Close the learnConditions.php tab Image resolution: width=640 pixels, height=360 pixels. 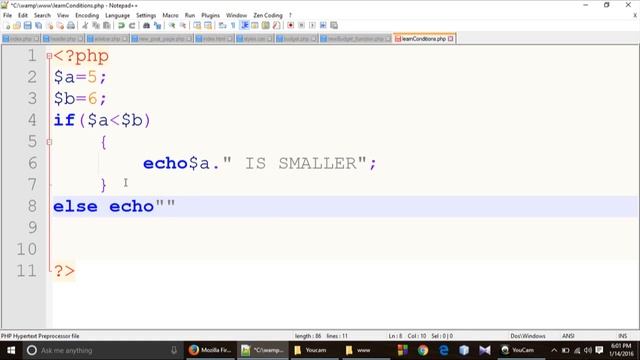point(451,39)
